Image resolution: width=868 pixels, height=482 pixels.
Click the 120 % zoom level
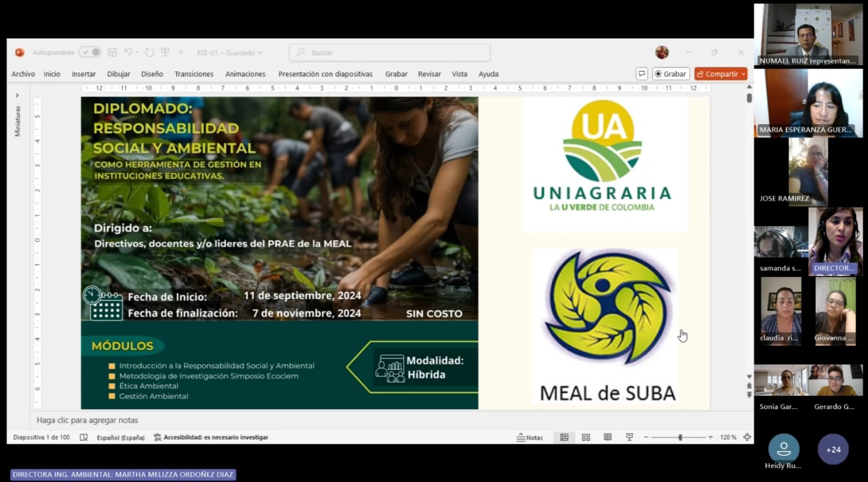coord(728,438)
